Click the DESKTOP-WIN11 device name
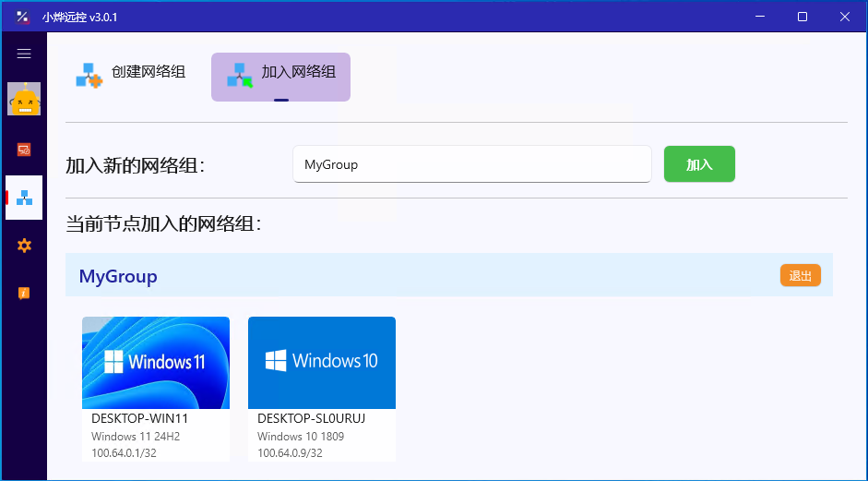Image resolution: width=868 pixels, height=481 pixels. [x=139, y=418]
